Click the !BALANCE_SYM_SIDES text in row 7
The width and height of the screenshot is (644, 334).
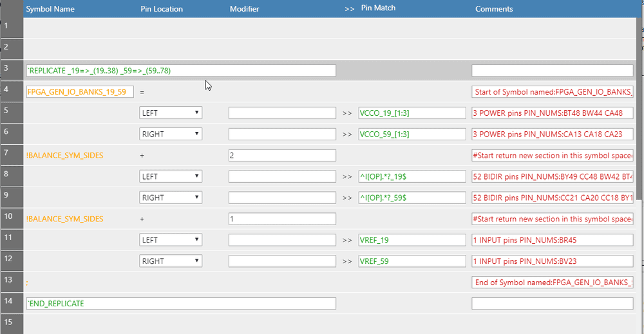click(65, 156)
